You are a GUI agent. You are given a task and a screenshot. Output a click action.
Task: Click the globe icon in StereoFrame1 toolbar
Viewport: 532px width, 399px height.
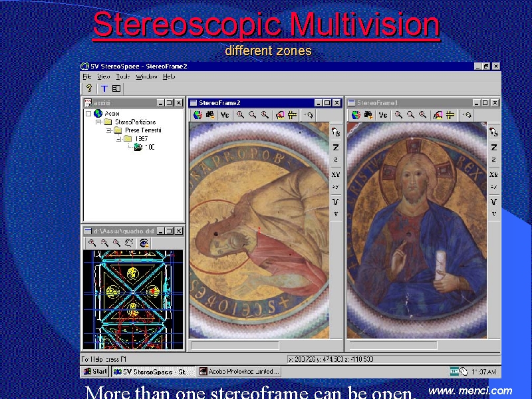[x=356, y=115]
